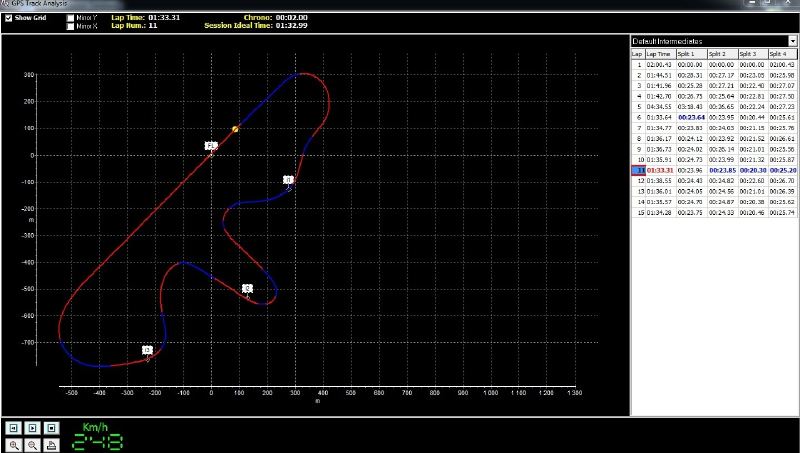The image size is (800, 453).
Task: Click the Lap column header
Action: [638, 54]
